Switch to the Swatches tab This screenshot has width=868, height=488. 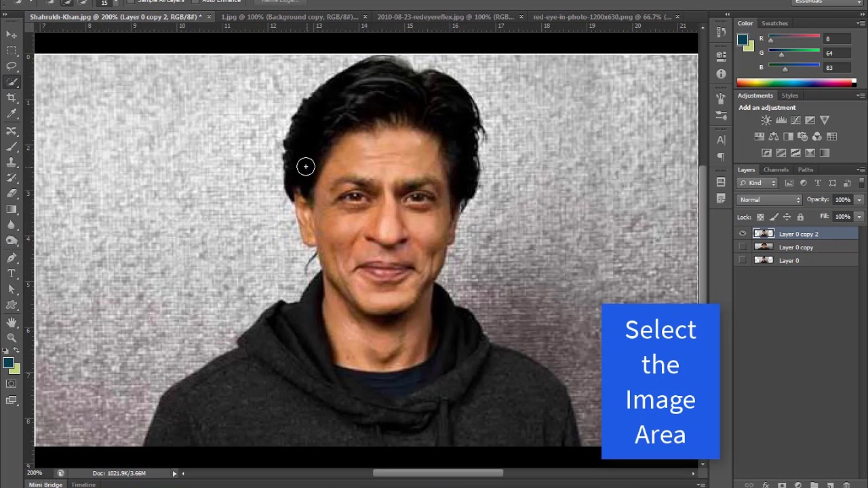point(774,23)
